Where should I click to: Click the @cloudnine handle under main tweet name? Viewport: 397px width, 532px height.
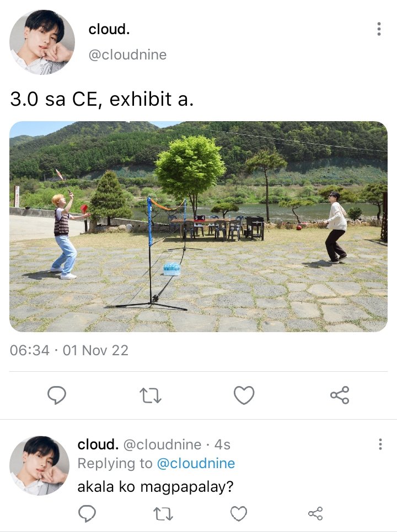[127, 55]
